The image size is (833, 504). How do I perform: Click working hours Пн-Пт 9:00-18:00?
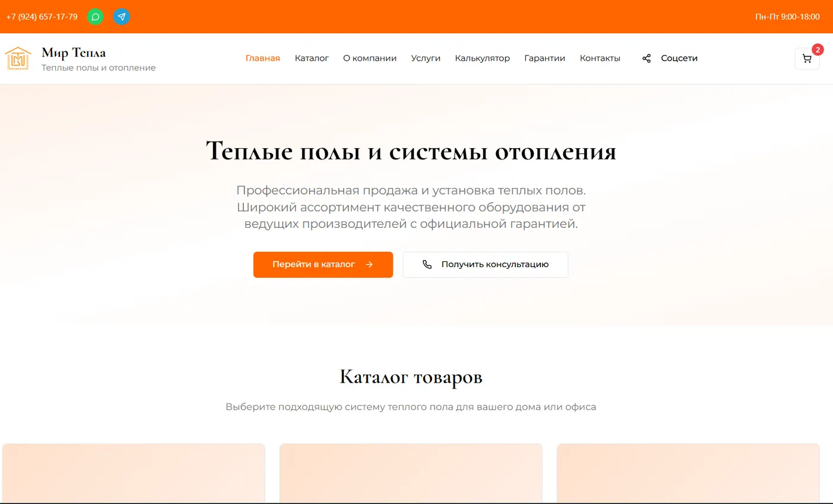point(787,17)
